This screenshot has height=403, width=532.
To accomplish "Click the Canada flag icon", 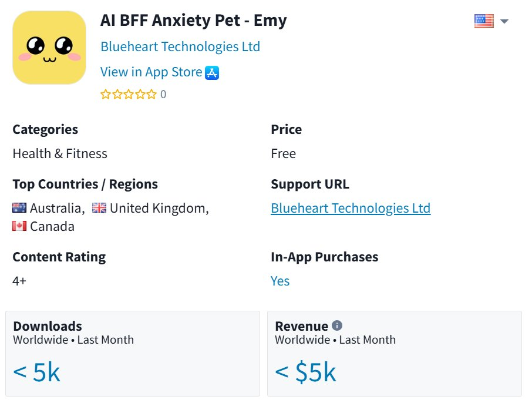I will 19,226.
